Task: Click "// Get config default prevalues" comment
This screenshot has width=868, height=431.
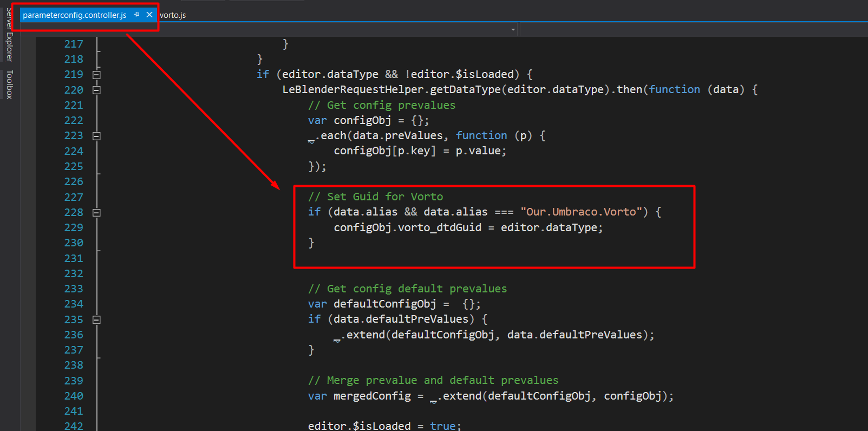Action: (x=407, y=289)
